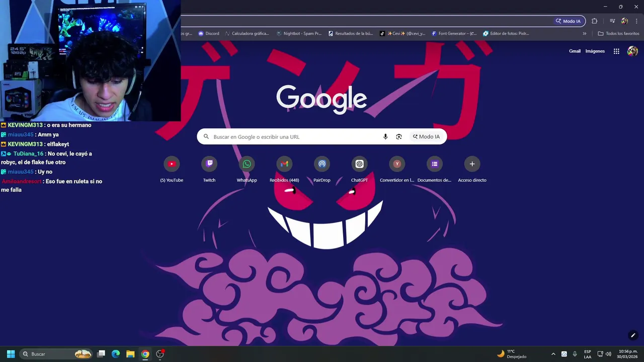Open Chrome three-dot menu

[636, 21]
